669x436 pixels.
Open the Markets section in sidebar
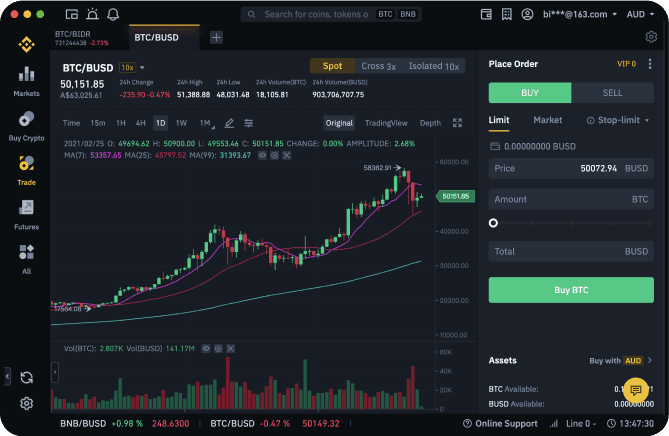pos(27,81)
